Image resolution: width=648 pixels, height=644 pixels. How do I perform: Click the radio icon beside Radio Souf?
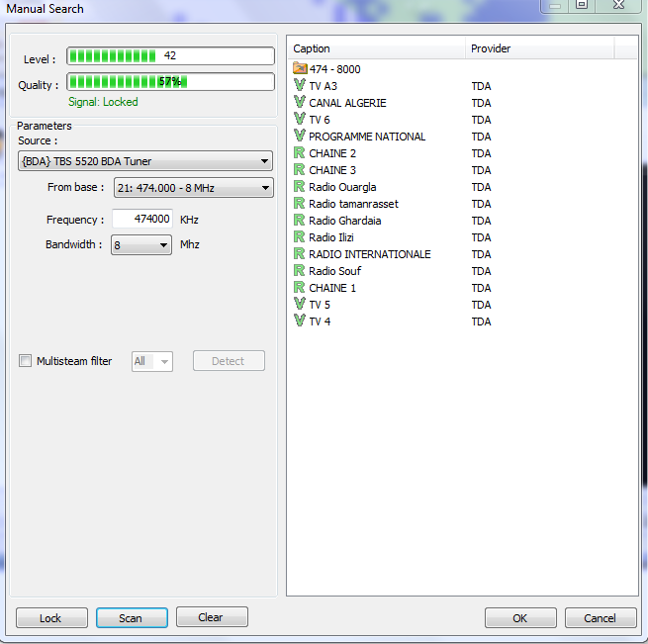(300, 271)
